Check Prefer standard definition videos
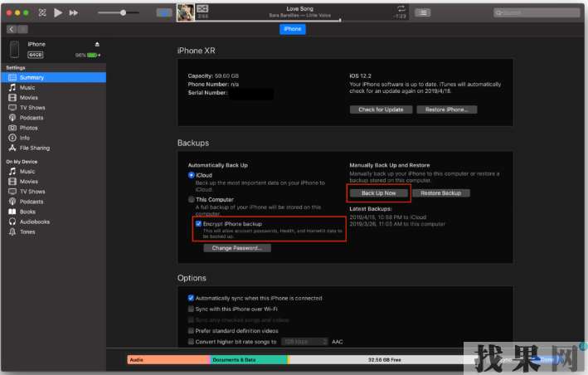 pos(192,330)
